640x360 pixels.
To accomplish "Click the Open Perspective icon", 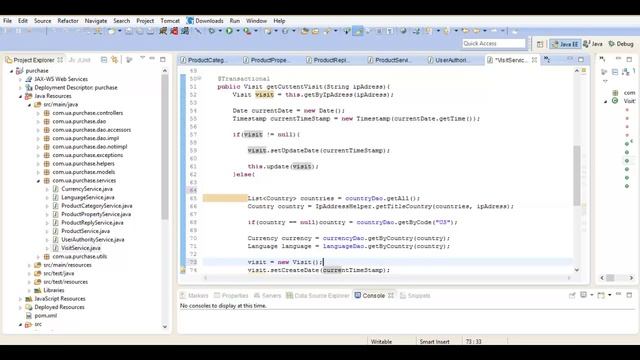I will (540, 44).
